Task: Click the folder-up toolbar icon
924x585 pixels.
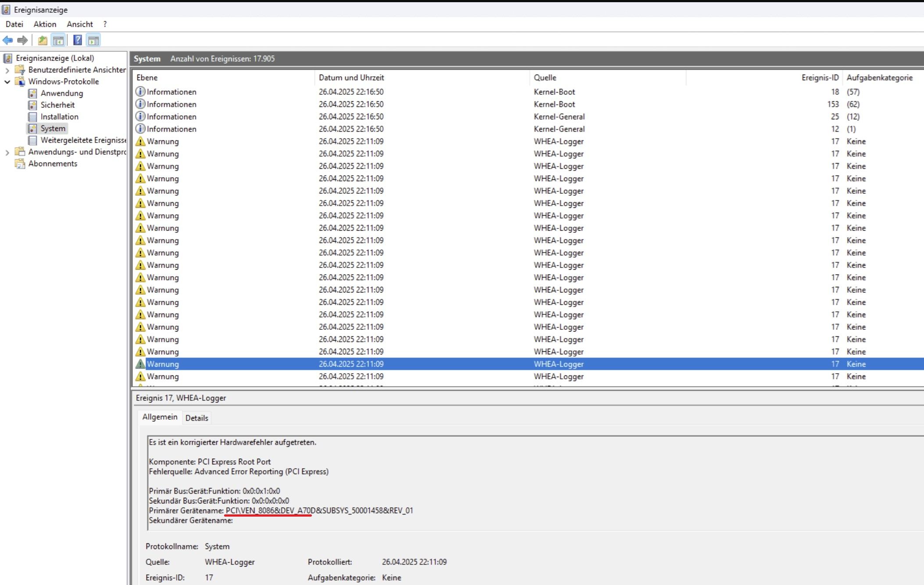Action: (43, 40)
